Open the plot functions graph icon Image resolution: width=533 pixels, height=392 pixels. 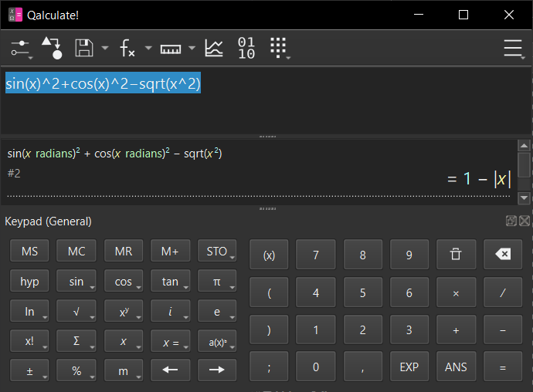pos(213,49)
